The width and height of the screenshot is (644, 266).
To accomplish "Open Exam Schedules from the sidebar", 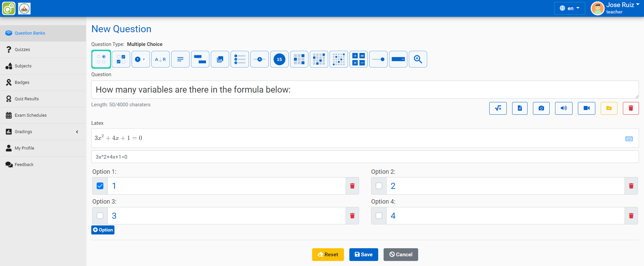I will click(x=31, y=115).
